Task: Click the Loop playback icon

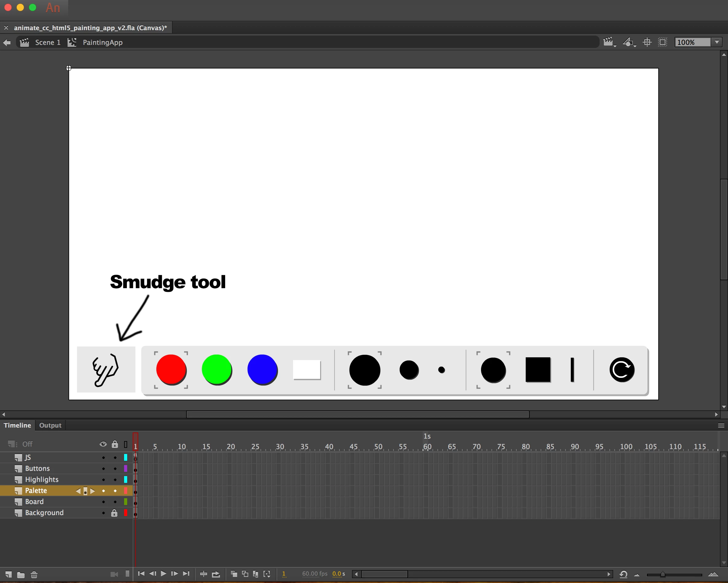Action: pyautogui.click(x=215, y=574)
